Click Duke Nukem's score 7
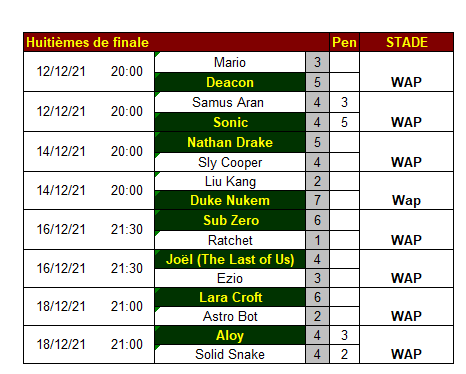Screen dimensions: 466x374 (317, 200)
